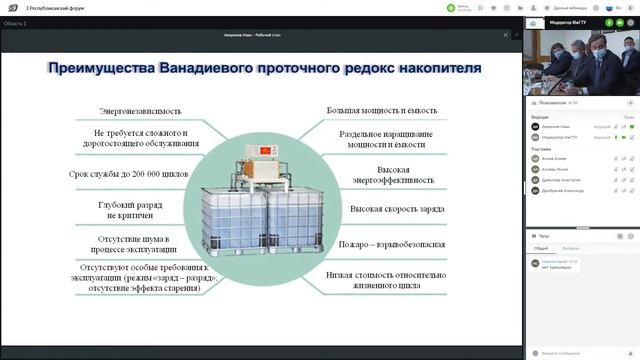
Task: Click the Пожаро – взрывобезопасная text
Action: [392, 244]
